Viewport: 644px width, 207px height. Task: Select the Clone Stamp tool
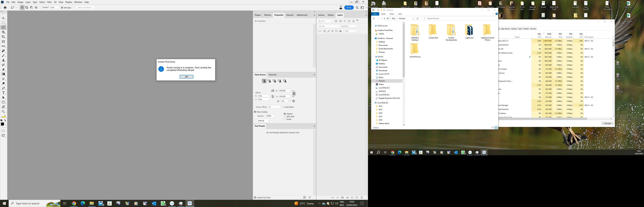(x=3, y=60)
